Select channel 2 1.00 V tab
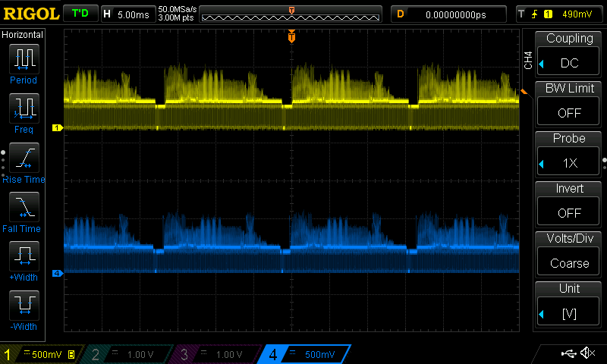This screenshot has width=607, height=364. click(127, 354)
